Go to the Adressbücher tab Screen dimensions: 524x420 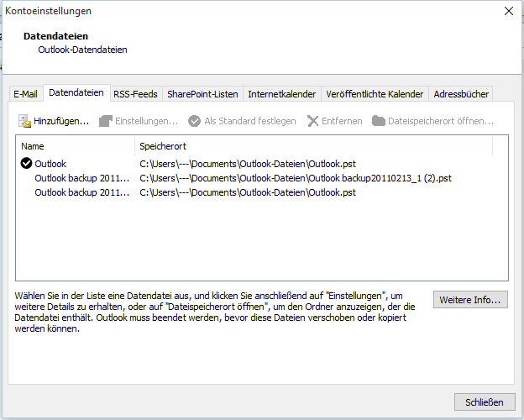(x=461, y=94)
